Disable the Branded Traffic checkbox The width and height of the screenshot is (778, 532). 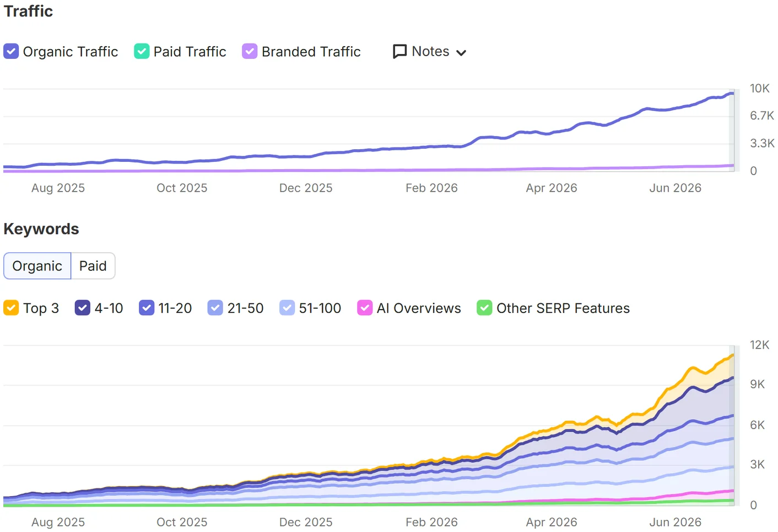(250, 51)
